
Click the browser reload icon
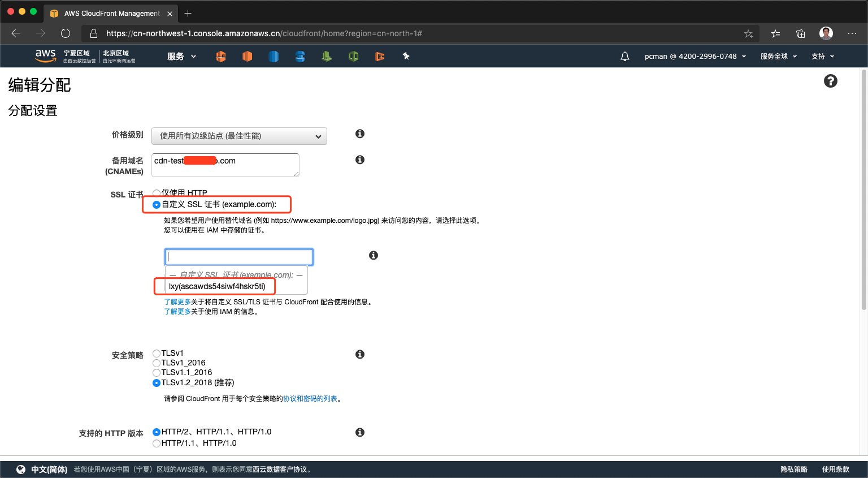tap(66, 33)
